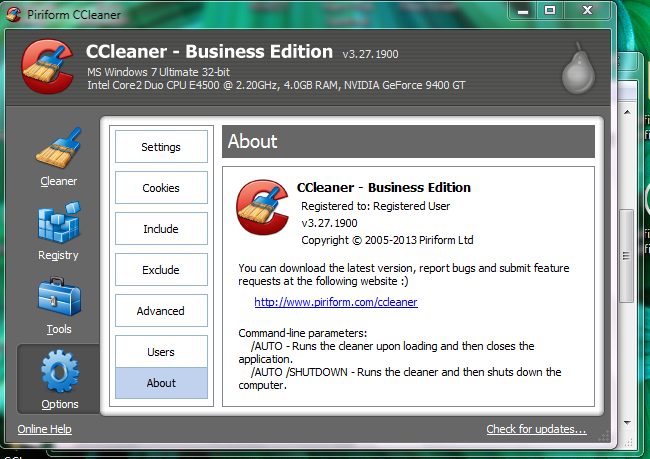Open the Registry section
The height and width of the screenshot is (459, 650).
coord(58,231)
